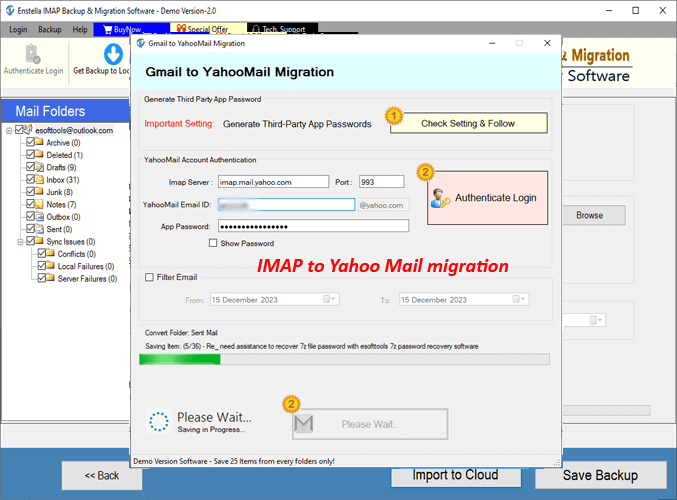This screenshot has width=677, height=500.
Task: Uncheck the Conflicts folder checkbox
Action: 41,253
